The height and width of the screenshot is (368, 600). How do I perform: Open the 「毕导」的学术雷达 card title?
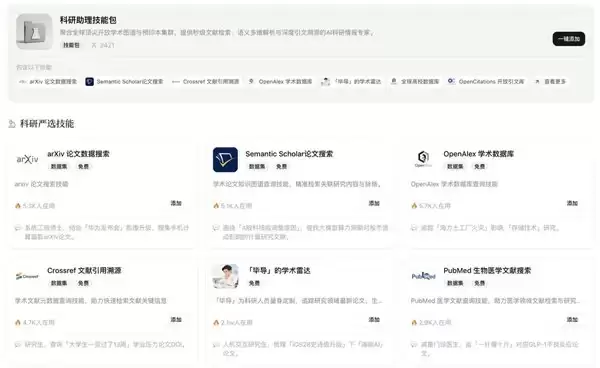(x=279, y=270)
